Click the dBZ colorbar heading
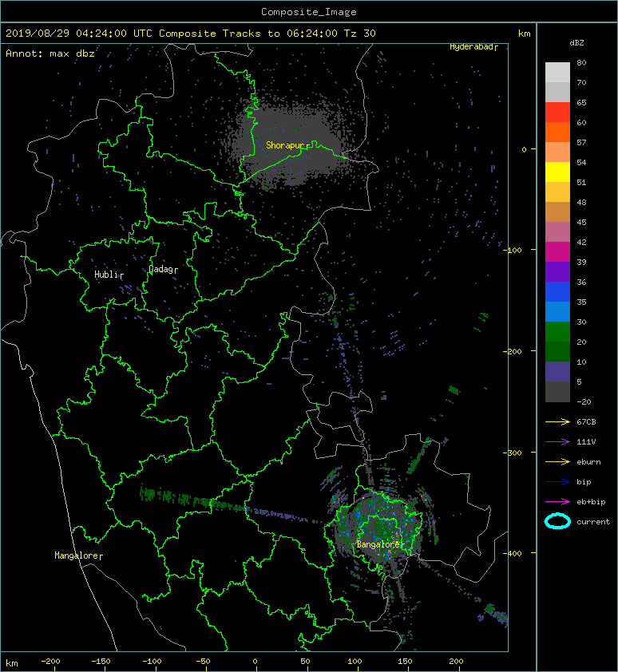 [x=576, y=43]
